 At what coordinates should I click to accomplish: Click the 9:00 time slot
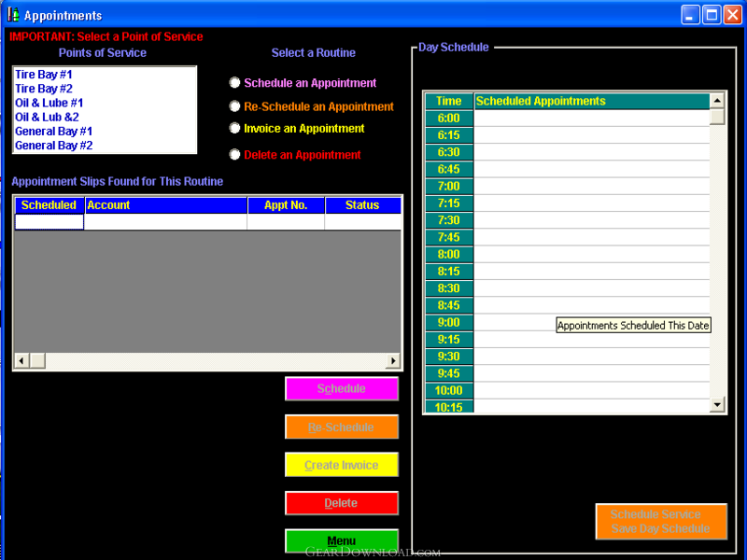(x=449, y=322)
